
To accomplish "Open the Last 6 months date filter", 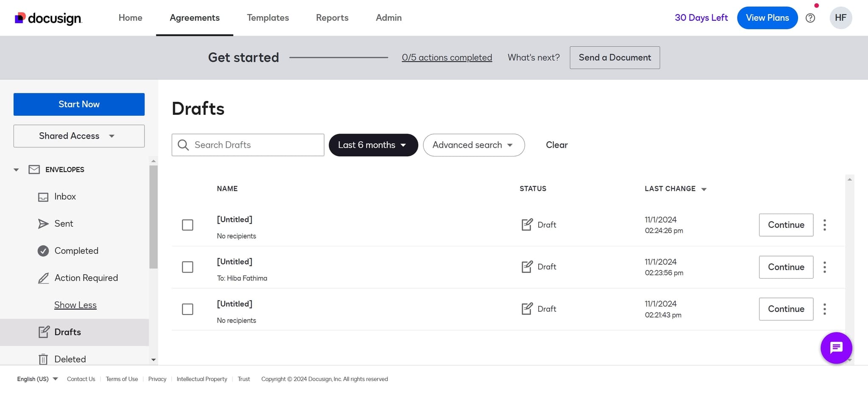I will coord(373,145).
